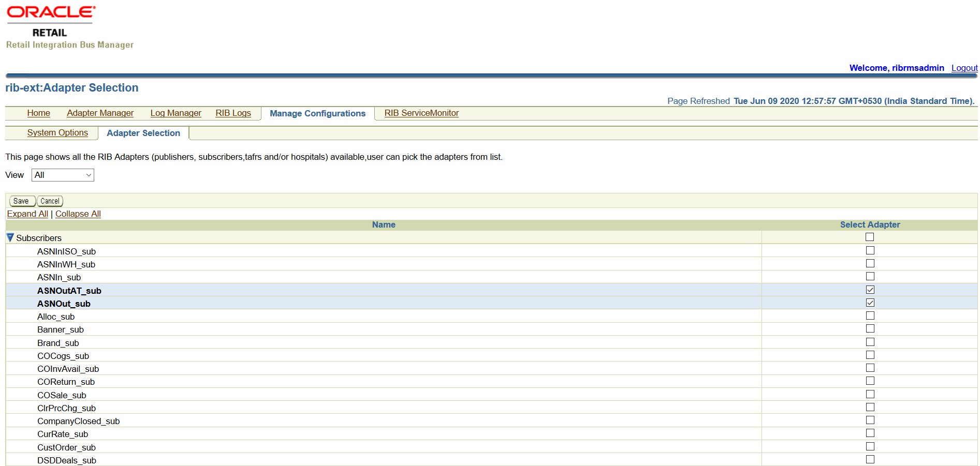The height and width of the screenshot is (466, 980).
Task: Open the RIB ServiceMonitor tab
Action: (x=421, y=113)
